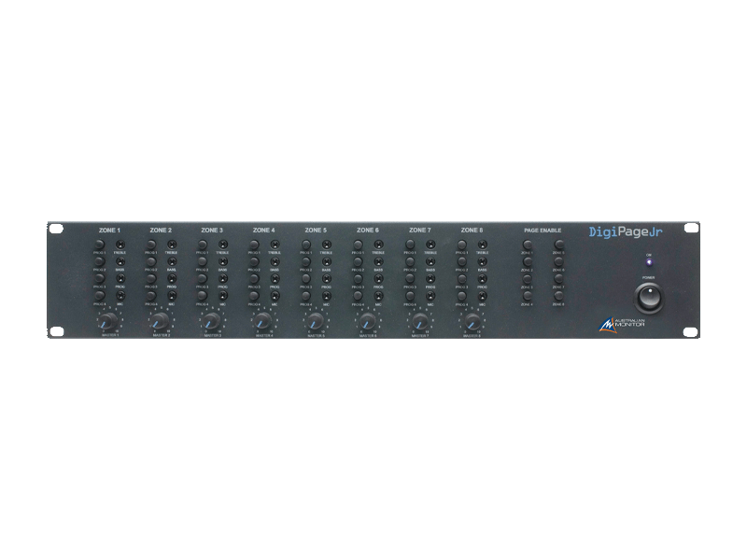The image size is (747, 560).
Task: Select PROG 2 source in Zone 2
Action: (151, 262)
